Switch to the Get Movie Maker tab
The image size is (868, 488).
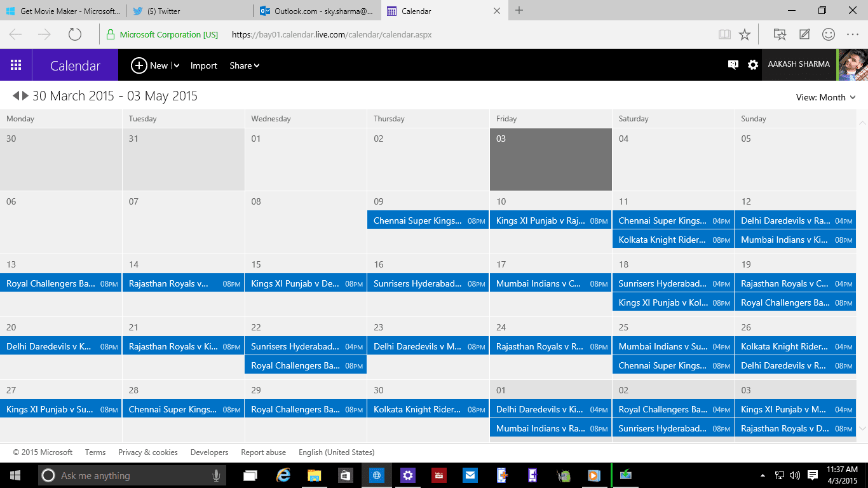63,11
